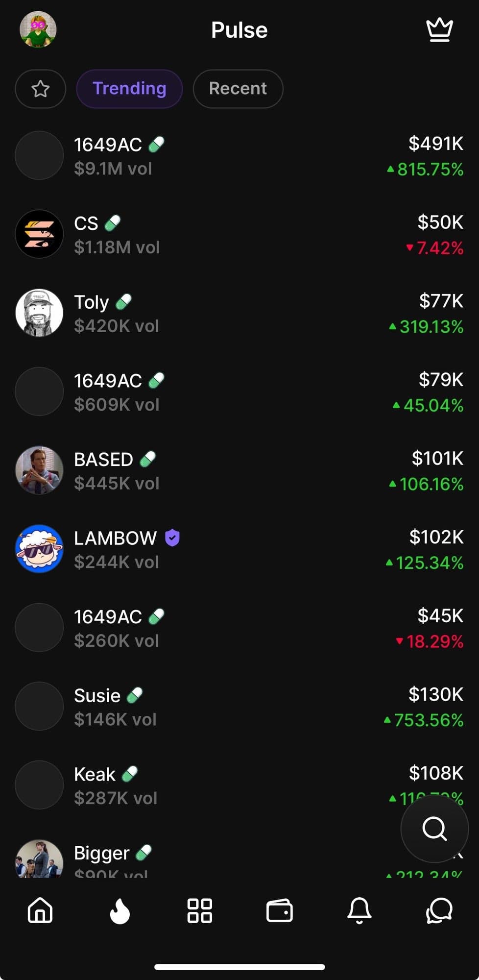Switch to the Recent tab
Image resolution: width=479 pixels, height=980 pixels.
[238, 89]
